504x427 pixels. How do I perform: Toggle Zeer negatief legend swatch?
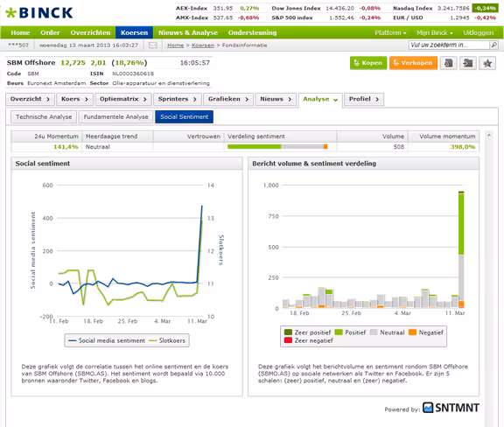tap(288, 340)
